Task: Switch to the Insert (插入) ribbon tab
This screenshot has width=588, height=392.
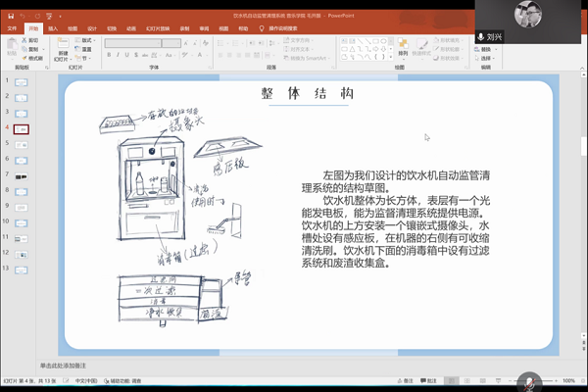Action: 53,28
